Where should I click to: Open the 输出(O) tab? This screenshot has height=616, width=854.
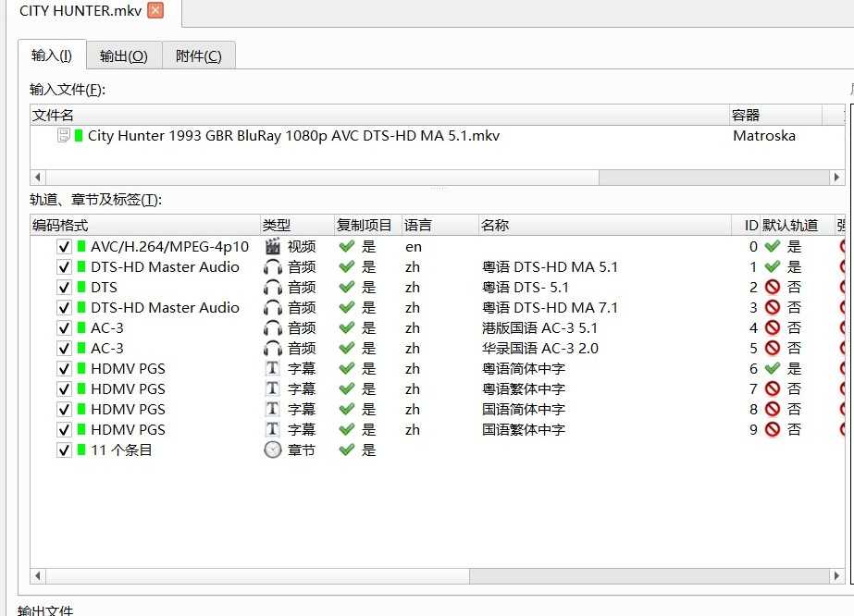coord(124,55)
